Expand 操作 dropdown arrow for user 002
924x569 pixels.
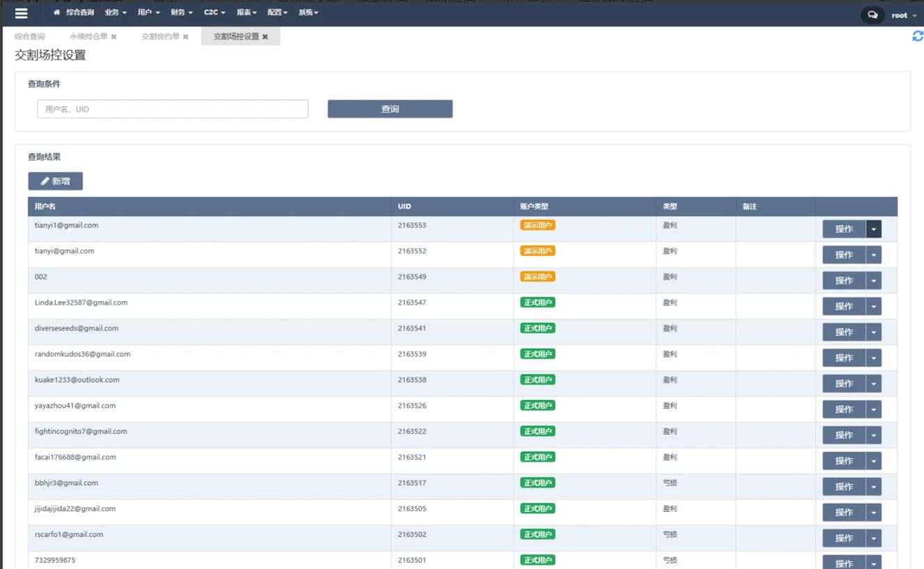point(873,280)
